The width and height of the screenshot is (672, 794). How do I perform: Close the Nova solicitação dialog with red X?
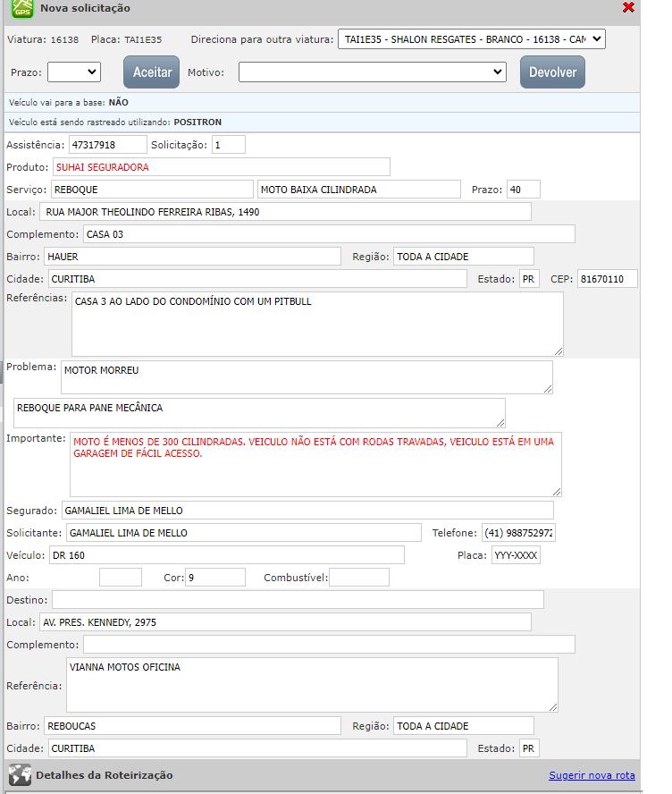pos(628,7)
